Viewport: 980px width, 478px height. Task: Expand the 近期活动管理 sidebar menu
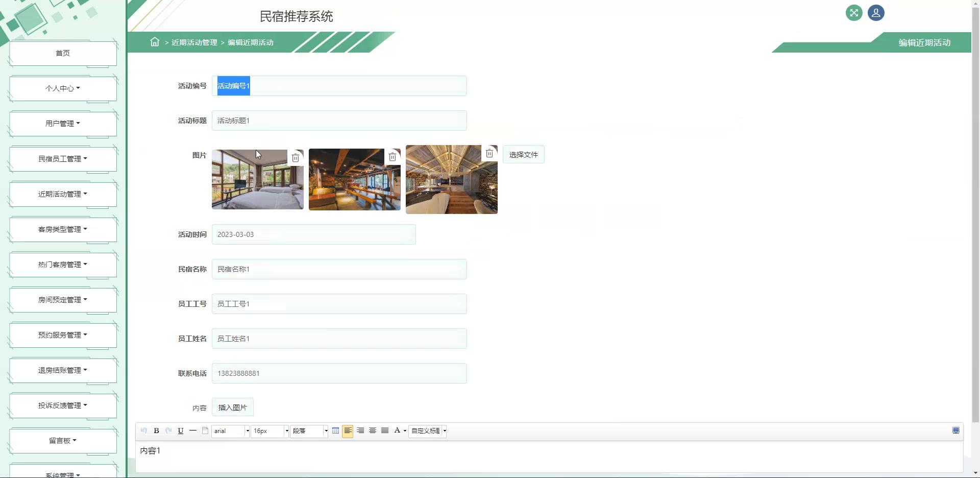tap(63, 194)
